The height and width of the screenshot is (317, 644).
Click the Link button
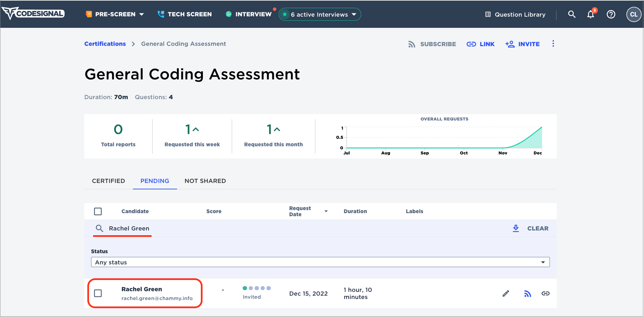click(481, 44)
